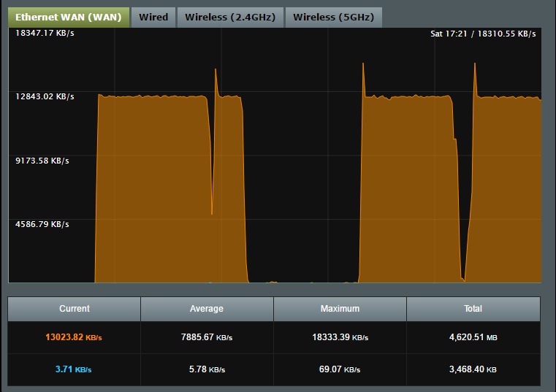This screenshot has width=556, height=392.
Task: Click the 4,620.51 MB total value
Action: point(473,338)
